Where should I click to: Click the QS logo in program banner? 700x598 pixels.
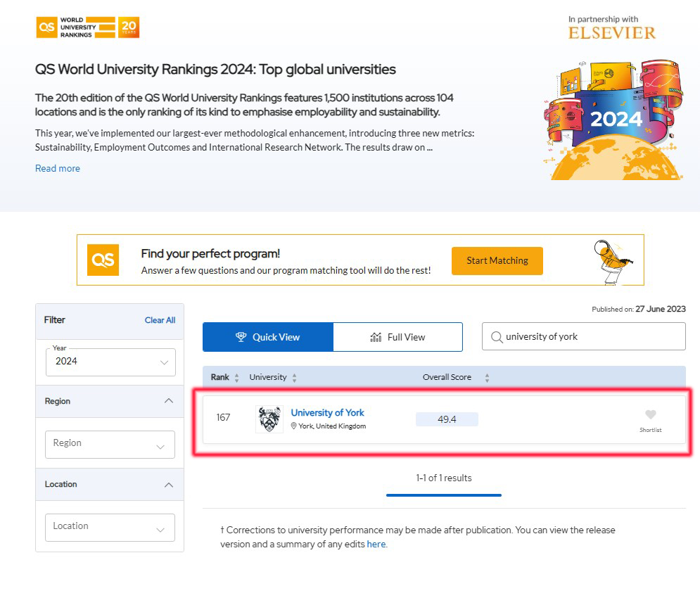click(x=103, y=260)
